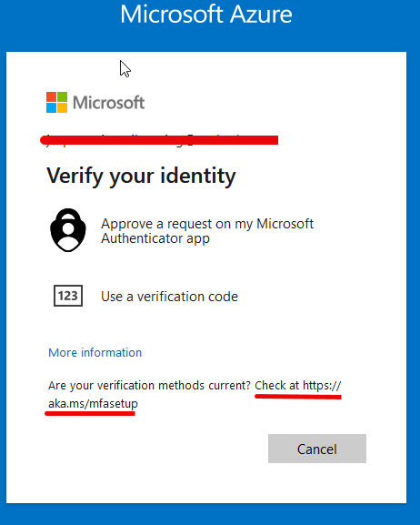Click the "Authenticator app" second text line
Screen dimensions: 420x525
[x=155, y=238]
